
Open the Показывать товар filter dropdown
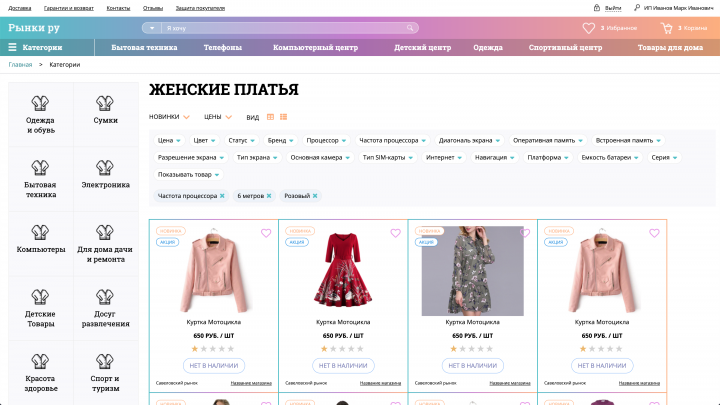point(188,174)
